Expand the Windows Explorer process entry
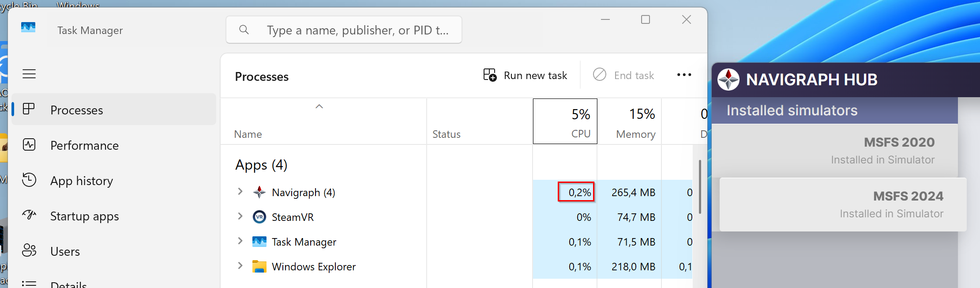980x288 pixels. click(x=240, y=265)
